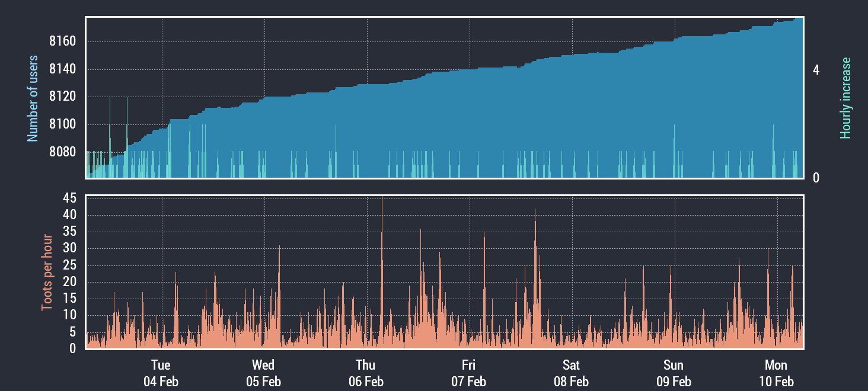Click the 8160 users tick label

[x=62, y=41]
